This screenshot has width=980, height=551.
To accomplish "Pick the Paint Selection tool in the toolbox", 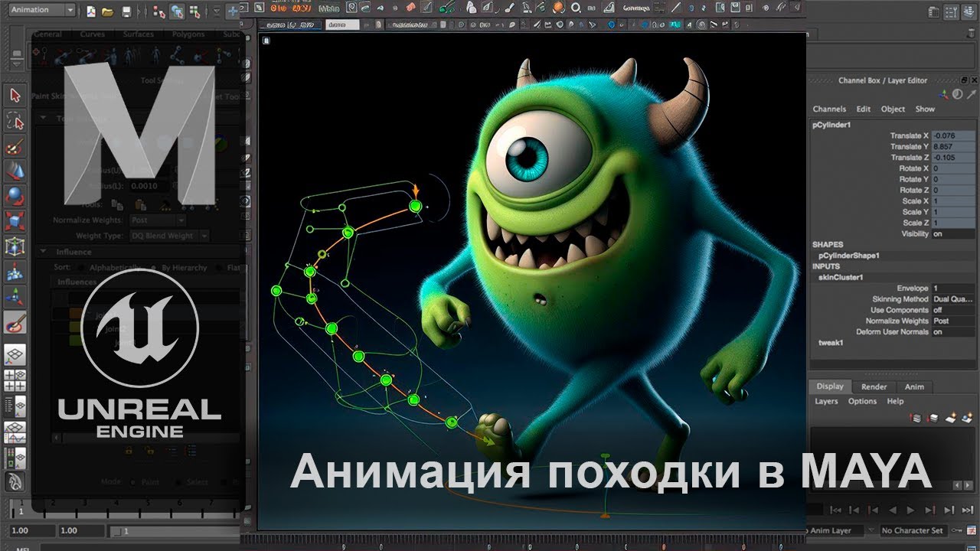I will pos(15,145).
